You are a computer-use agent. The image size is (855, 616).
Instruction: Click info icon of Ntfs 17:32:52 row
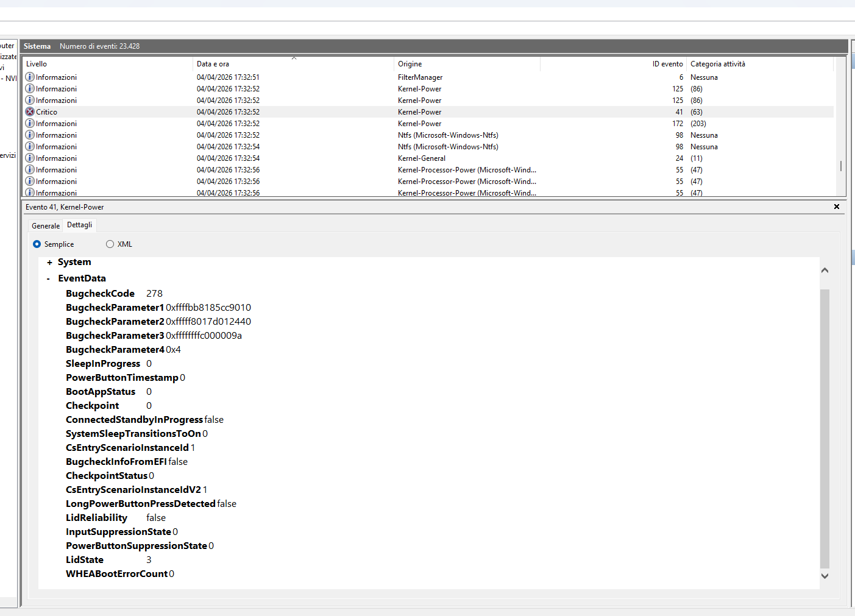tap(30, 135)
